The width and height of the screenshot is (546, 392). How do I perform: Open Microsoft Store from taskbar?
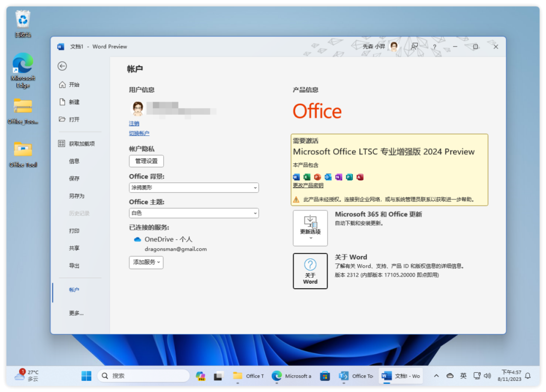325,376
